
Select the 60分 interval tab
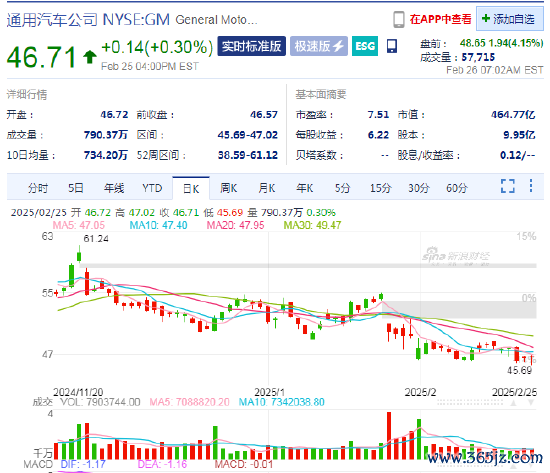(457, 188)
